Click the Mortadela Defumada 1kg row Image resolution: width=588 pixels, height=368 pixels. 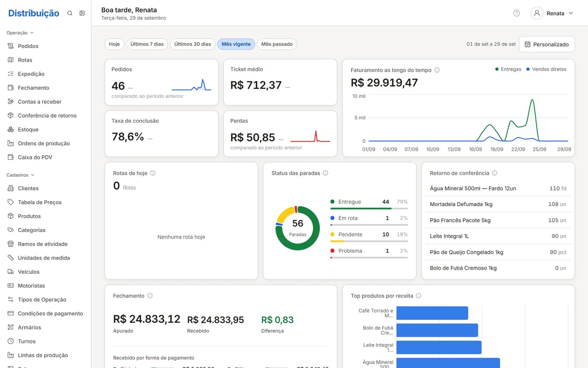tap(498, 204)
